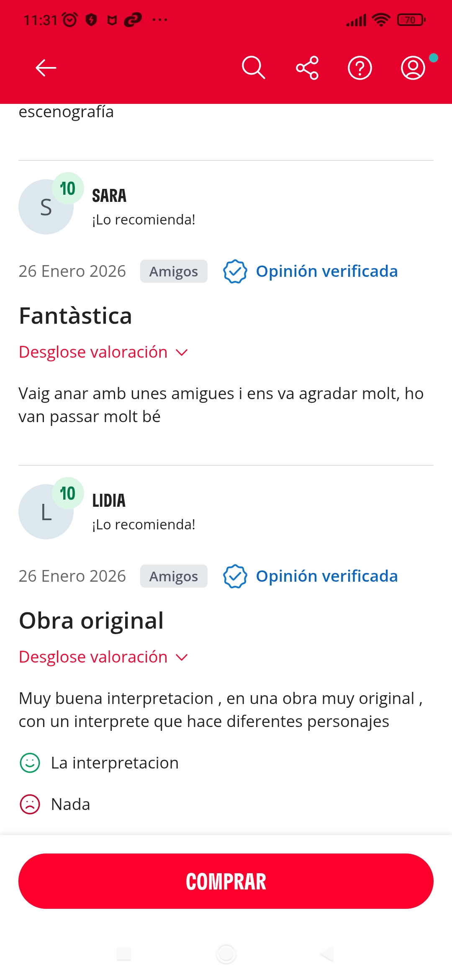Tap Opinión verificada link on Sara's review
Viewport: 452px width, 980px height.
(x=326, y=271)
